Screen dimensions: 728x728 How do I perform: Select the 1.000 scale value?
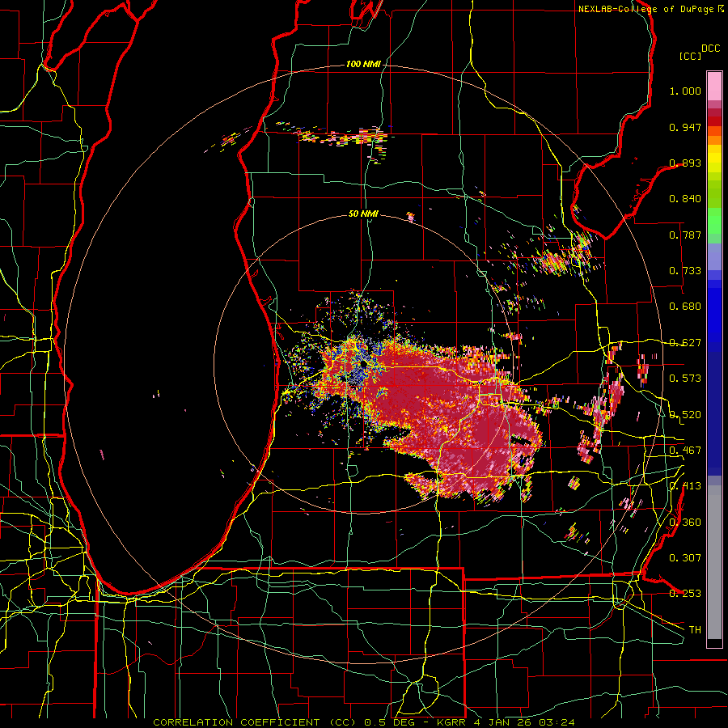point(685,91)
